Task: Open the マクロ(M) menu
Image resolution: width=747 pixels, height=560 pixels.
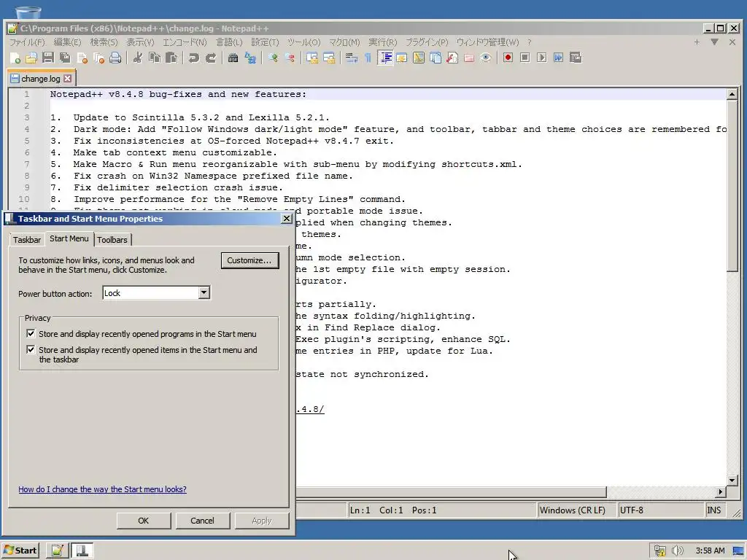Action: [x=344, y=42]
